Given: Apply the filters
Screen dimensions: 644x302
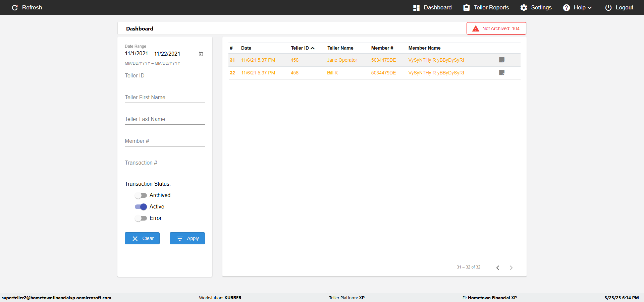Looking at the screenshot, I should [187, 238].
